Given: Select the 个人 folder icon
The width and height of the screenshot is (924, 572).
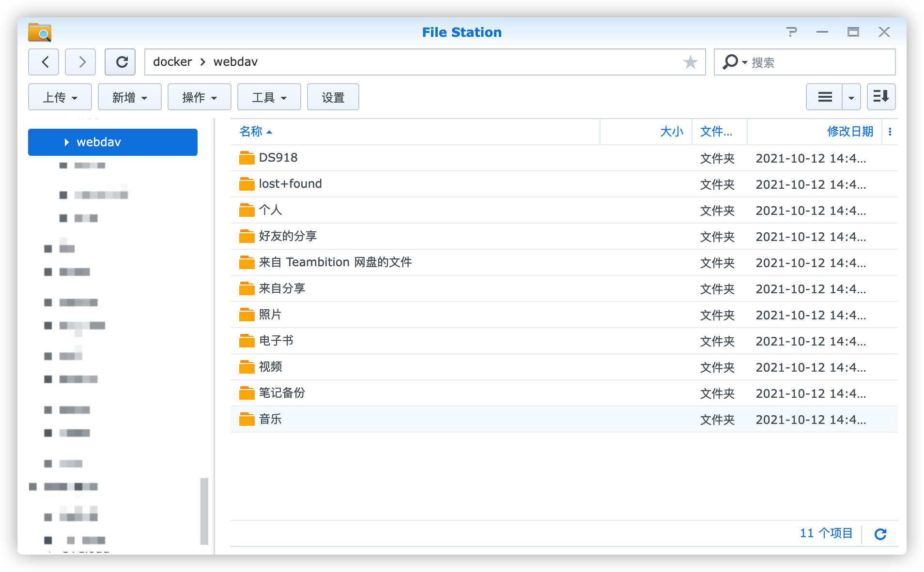Looking at the screenshot, I should pyautogui.click(x=246, y=210).
